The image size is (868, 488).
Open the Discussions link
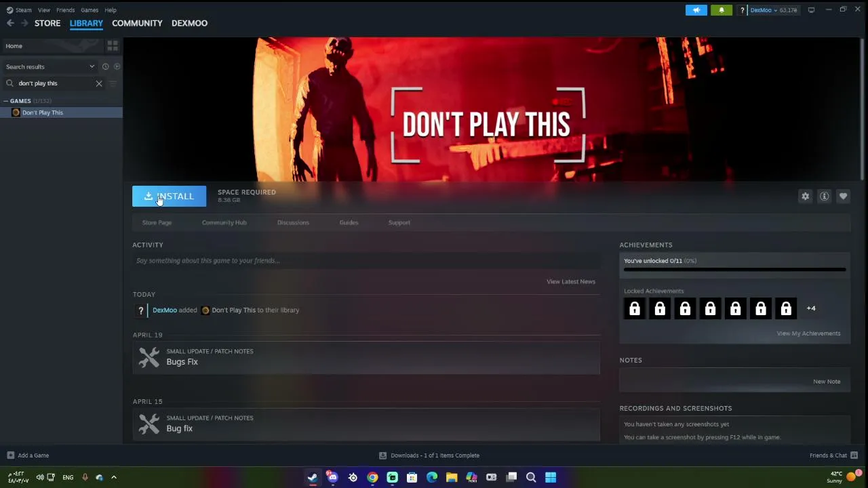[x=293, y=222]
